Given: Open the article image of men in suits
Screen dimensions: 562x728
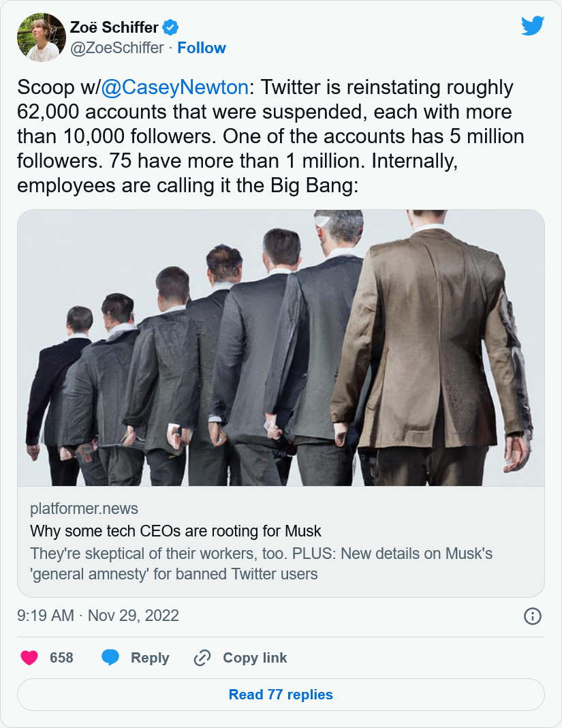Looking at the screenshot, I should pyautogui.click(x=281, y=348).
